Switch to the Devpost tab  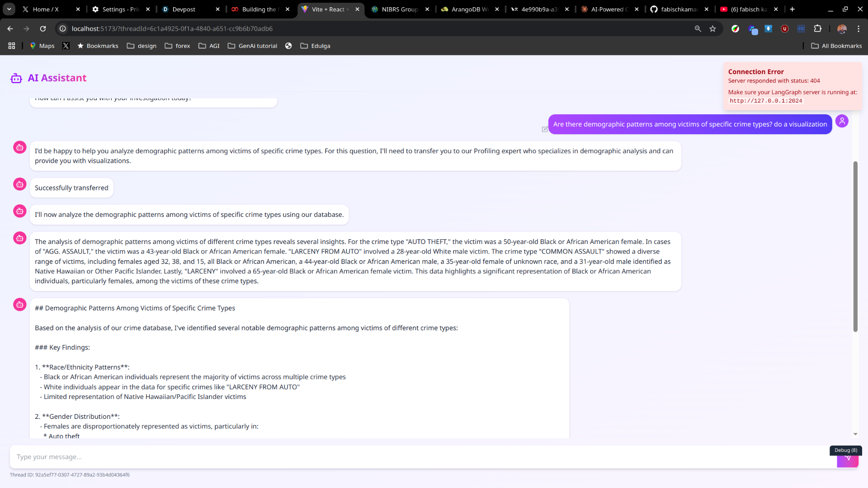(x=184, y=9)
